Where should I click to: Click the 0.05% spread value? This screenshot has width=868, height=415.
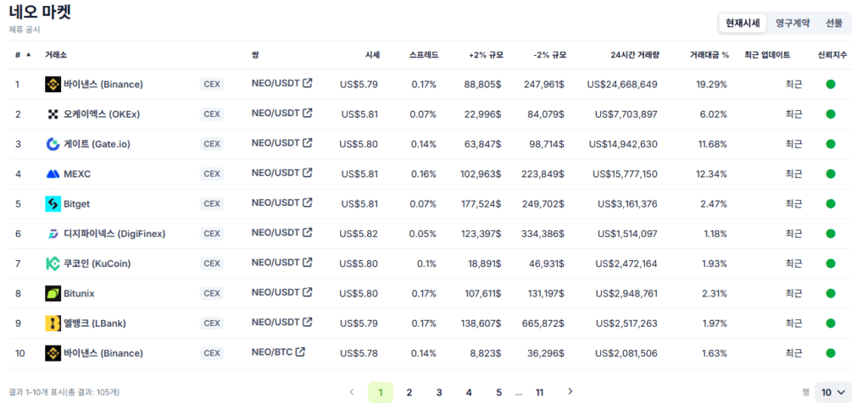tap(423, 234)
